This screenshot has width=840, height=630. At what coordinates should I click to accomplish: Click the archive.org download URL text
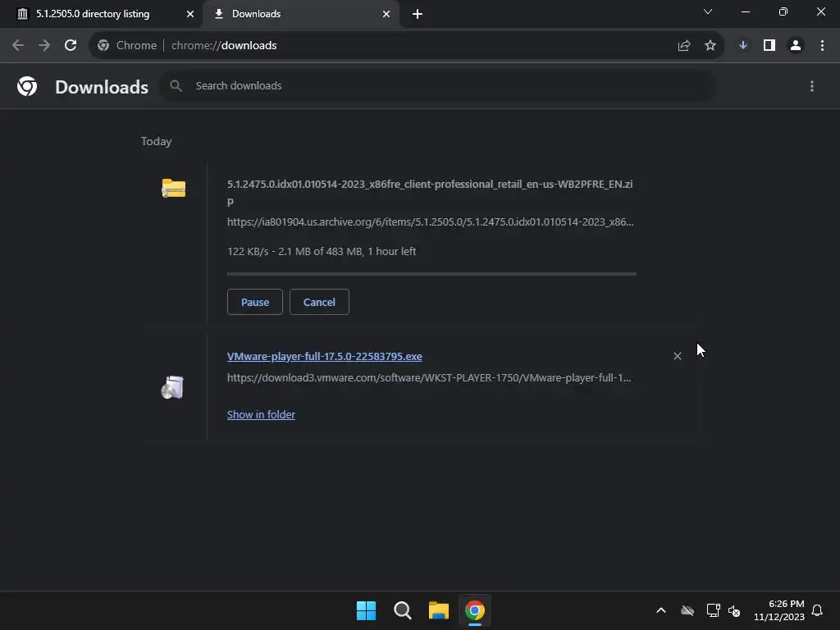pos(430,221)
